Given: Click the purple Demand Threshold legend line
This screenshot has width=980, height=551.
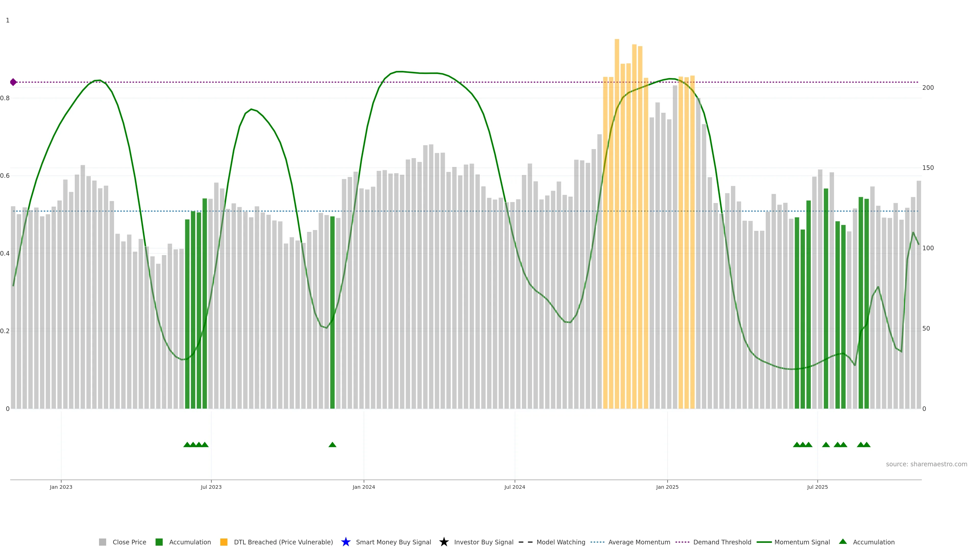Looking at the screenshot, I should click(x=682, y=542).
